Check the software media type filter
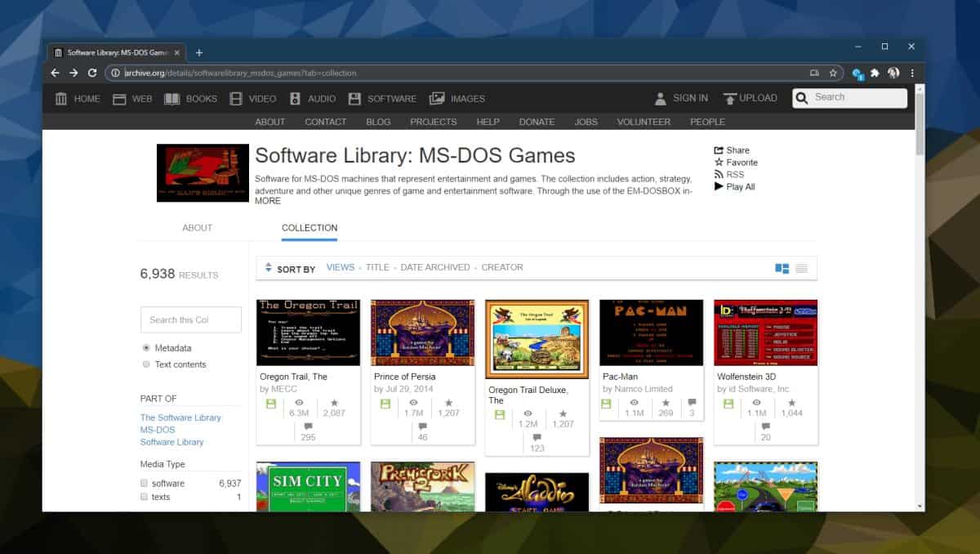The width and height of the screenshot is (980, 554). coord(145,482)
